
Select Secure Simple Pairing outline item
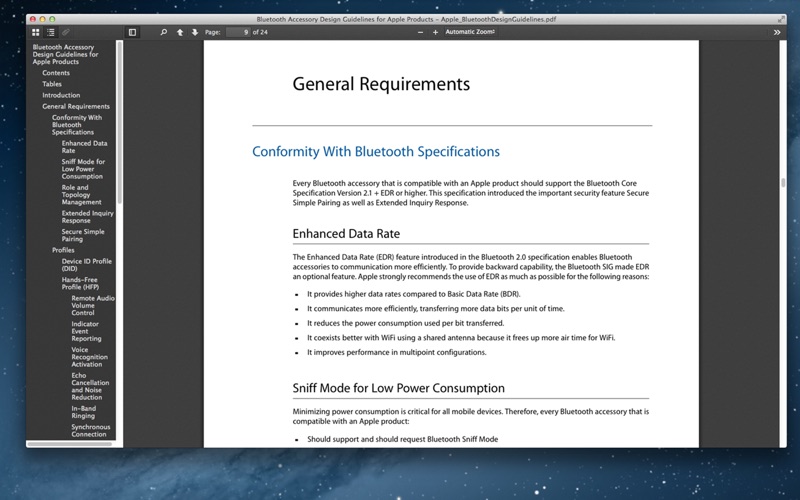tap(83, 235)
